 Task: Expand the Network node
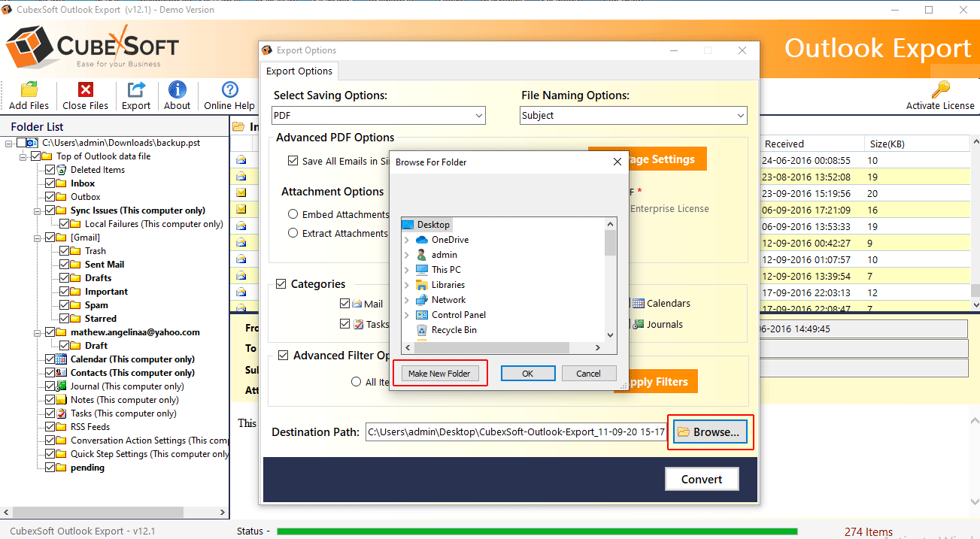[407, 300]
